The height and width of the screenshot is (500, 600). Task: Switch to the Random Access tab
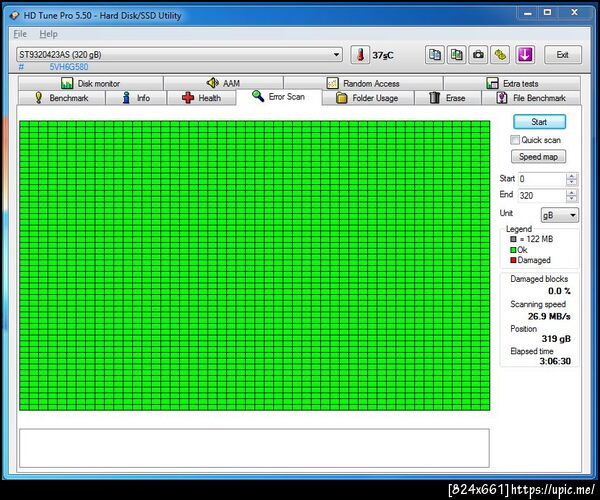click(x=363, y=83)
